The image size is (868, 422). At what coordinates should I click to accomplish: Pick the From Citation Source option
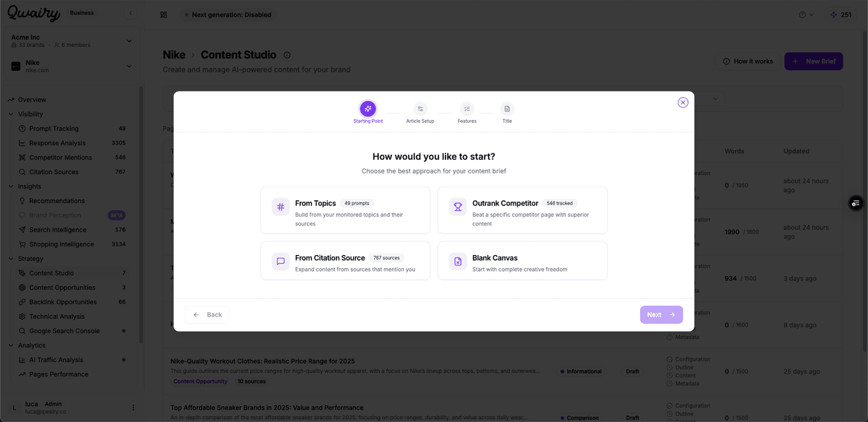tap(345, 261)
